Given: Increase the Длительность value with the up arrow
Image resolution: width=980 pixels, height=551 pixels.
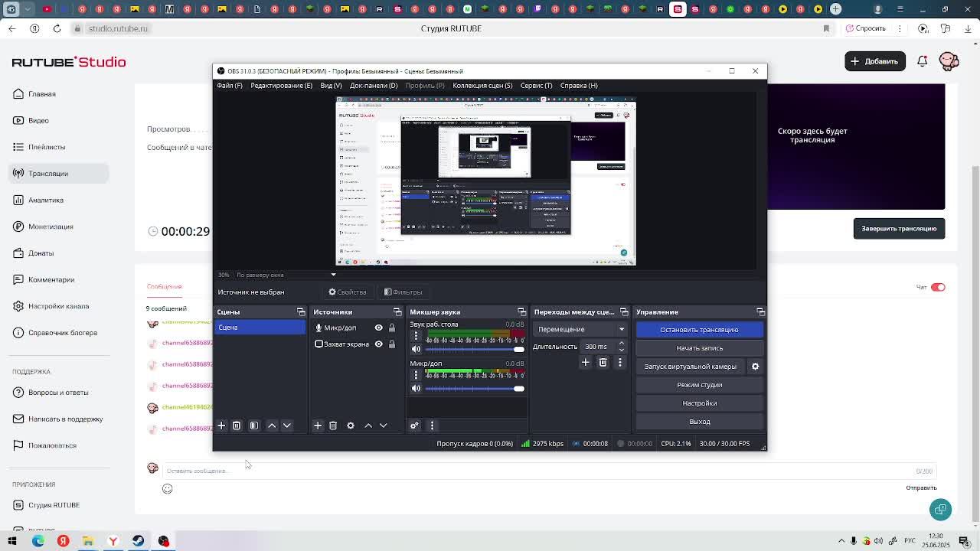Looking at the screenshot, I should tap(622, 344).
